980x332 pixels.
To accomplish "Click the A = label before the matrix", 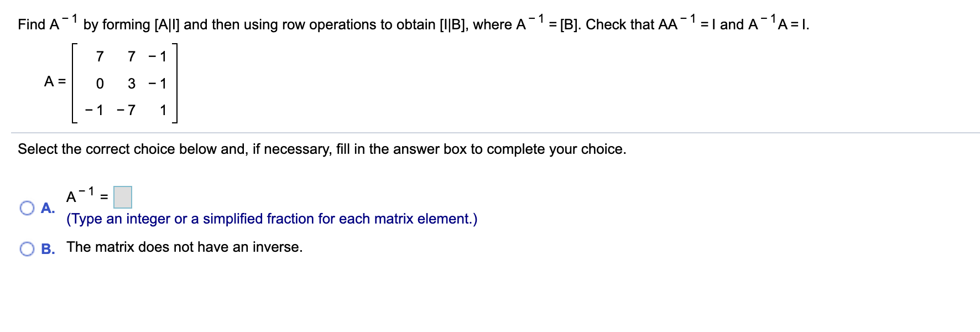I will tap(54, 82).
